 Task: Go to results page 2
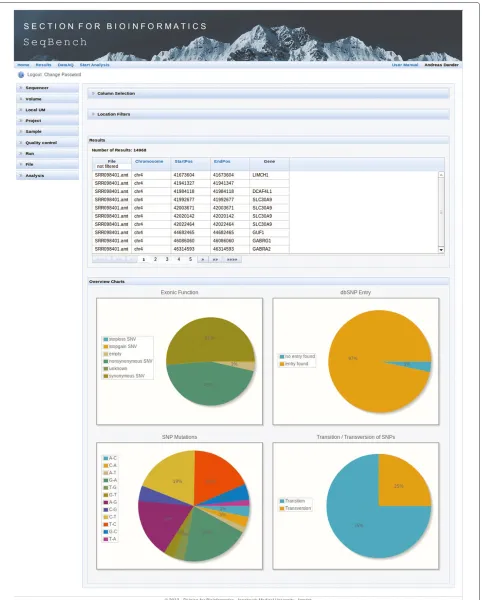(x=155, y=259)
